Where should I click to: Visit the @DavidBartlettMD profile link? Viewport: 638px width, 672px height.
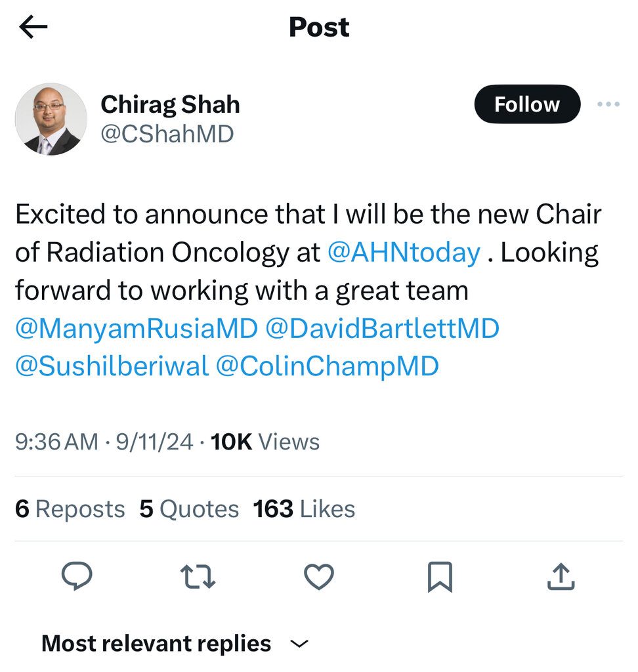[x=382, y=329]
